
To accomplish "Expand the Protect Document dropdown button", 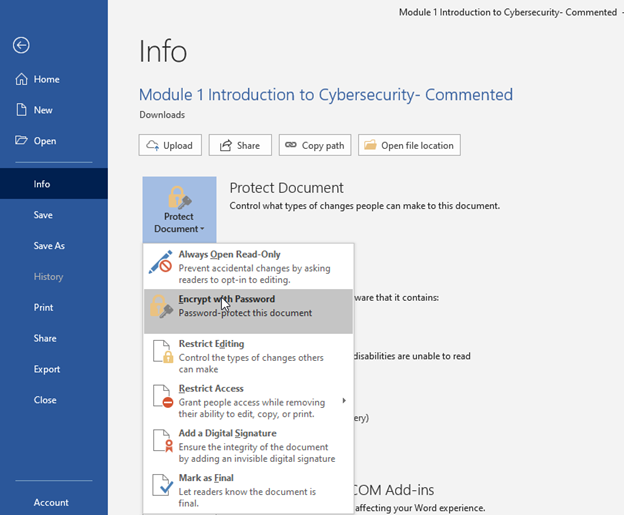I will tap(179, 210).
